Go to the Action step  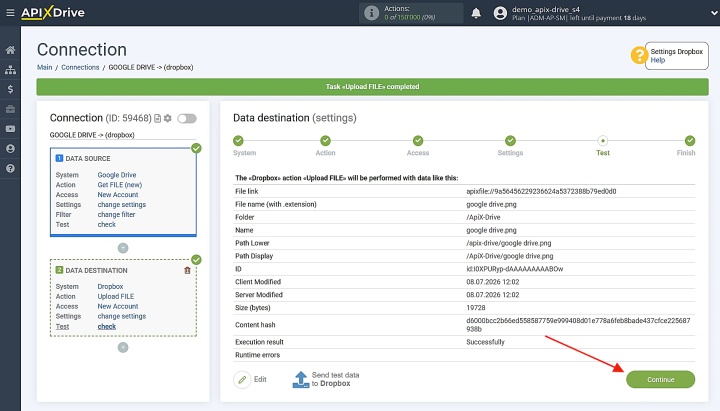(x=326, y=141)
